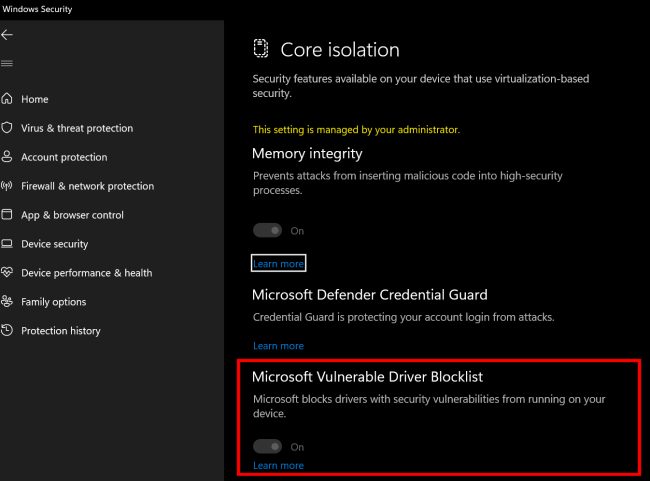
Task: Click the Core isolation chip icon
Action: coord(261,49)
